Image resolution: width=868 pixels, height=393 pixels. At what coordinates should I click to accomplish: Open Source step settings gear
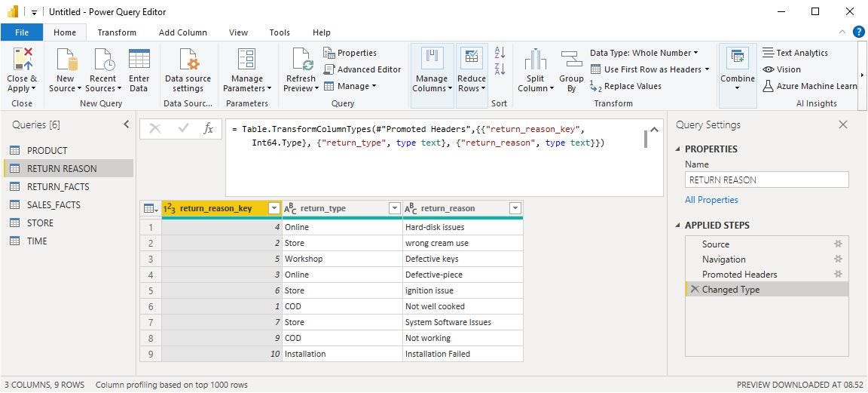(838, 244)
